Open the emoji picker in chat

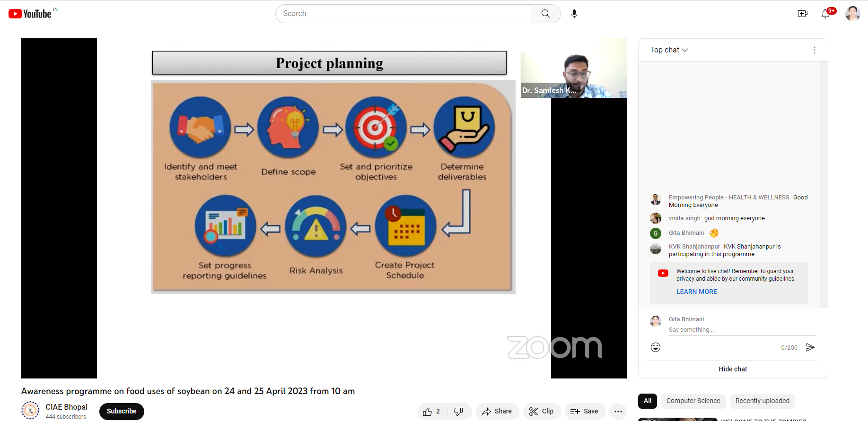click(x=656, y=347)
